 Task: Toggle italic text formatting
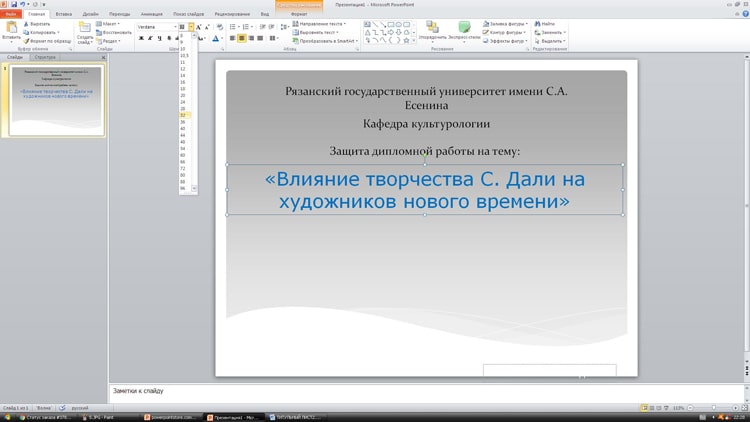coord(150,39)
